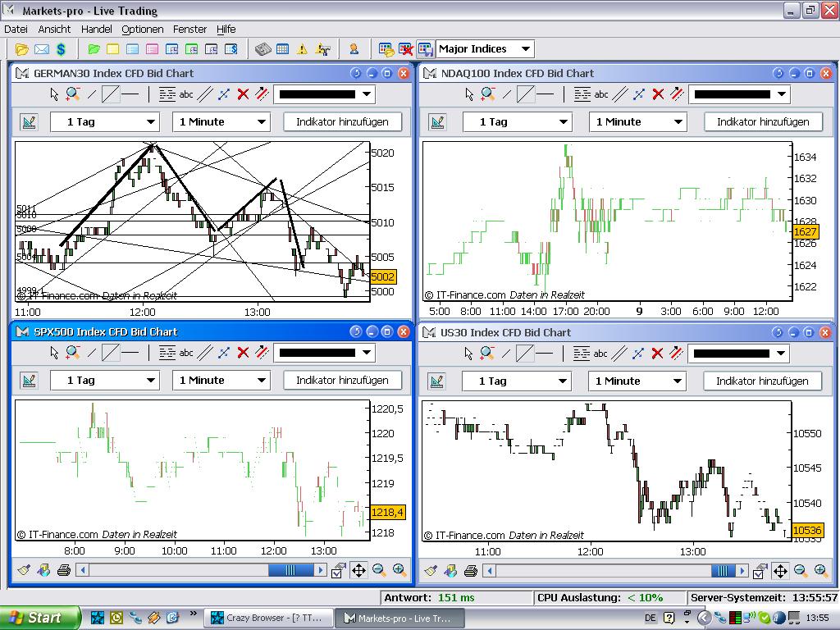840x630 pixels.
Task: Click the chart settings icon left of SPX500 1 Tag
Action: click(x=30, y=381)
